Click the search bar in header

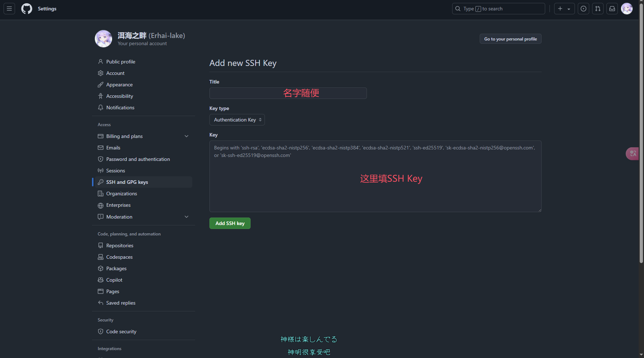(x=498, y=9)
